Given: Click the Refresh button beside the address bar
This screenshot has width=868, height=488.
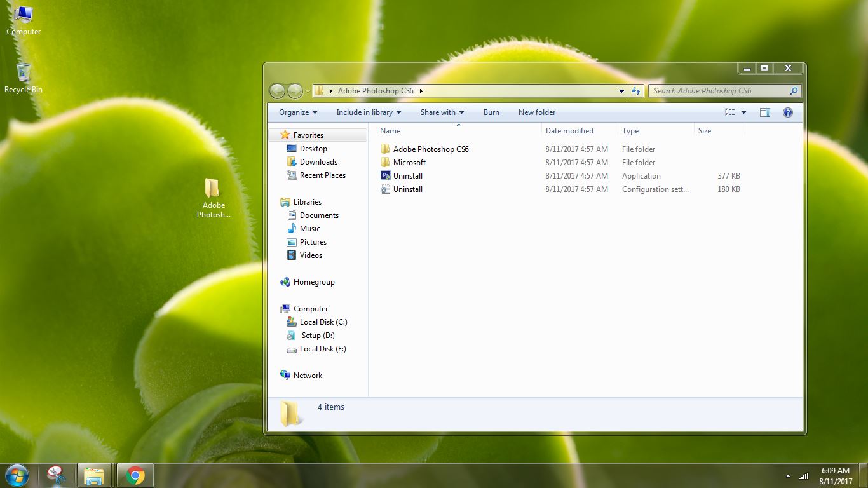Looking at the screenshot, I should (x=636, y=91).
